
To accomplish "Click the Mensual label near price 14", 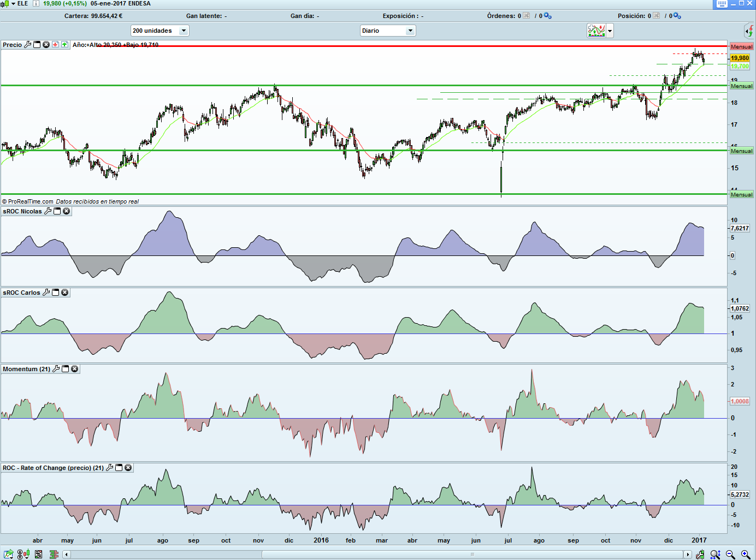I will point(741,194).
